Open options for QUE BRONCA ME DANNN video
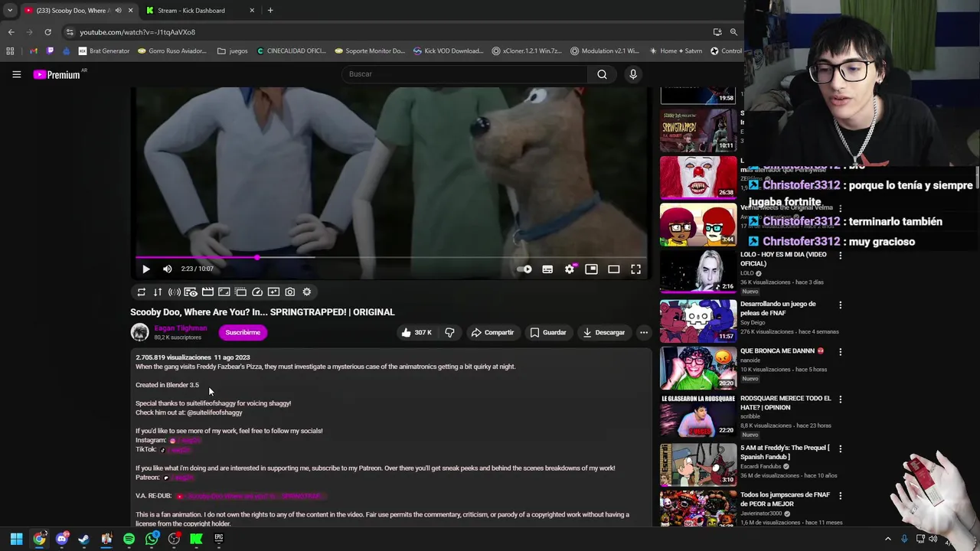Screen dimensions: 980x551 click(840, 352)
